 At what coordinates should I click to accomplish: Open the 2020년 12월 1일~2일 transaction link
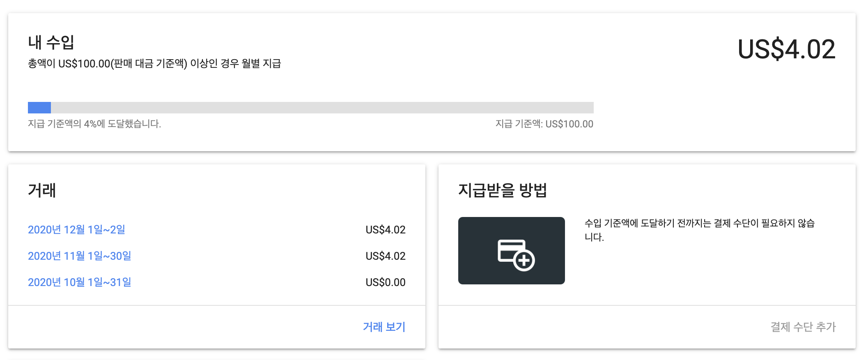pyautogui.click(x=76, y=230)
